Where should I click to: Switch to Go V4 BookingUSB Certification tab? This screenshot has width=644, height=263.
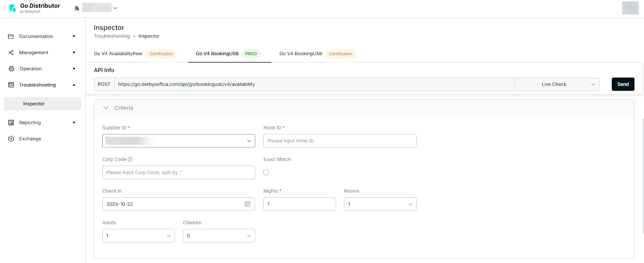[x=318, y=54]
